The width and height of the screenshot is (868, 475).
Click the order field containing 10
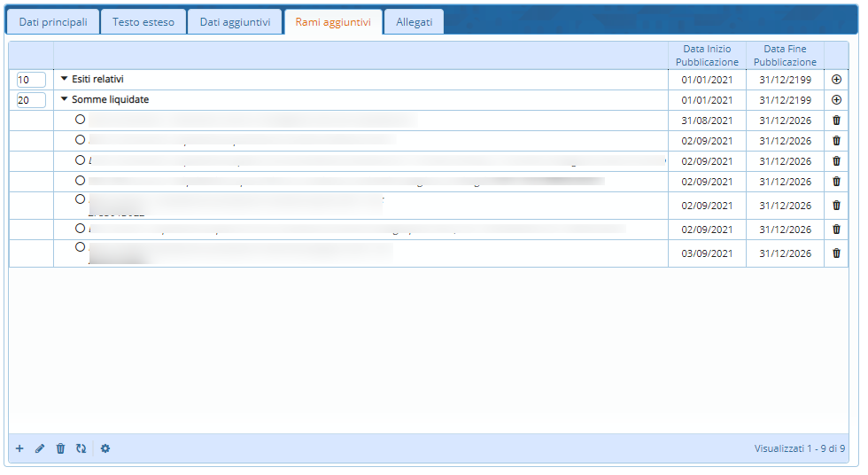pos(31,80)
